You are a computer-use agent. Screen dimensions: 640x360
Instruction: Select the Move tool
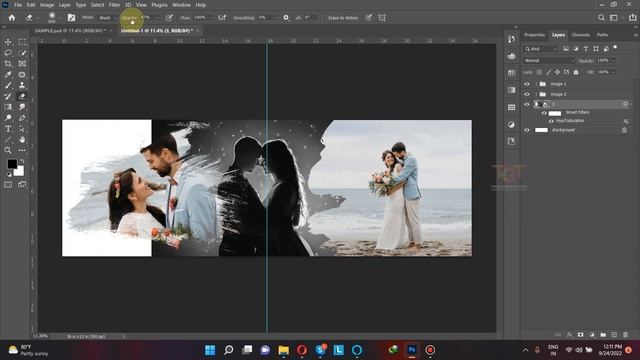click(x=8, y=42)
